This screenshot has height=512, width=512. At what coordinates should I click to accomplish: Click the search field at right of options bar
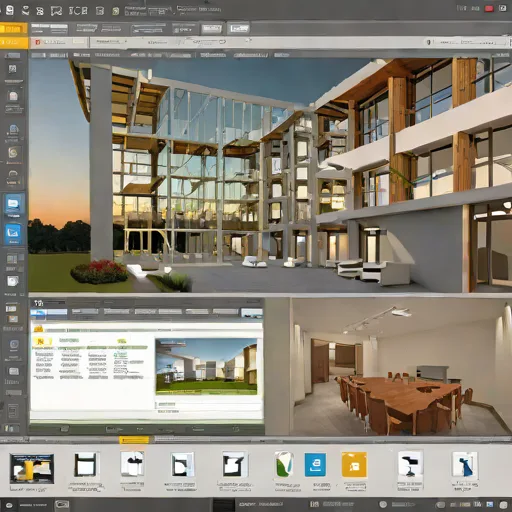[470, 42]
